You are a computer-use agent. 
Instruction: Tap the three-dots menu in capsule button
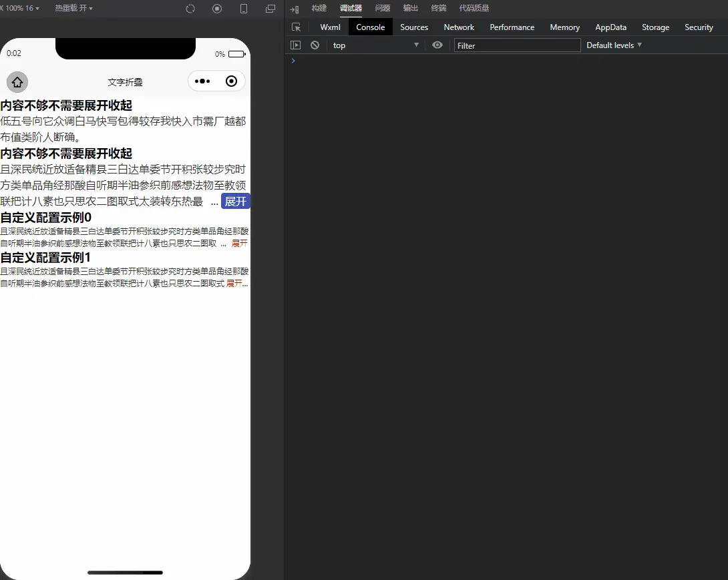(x=202, y=81)
